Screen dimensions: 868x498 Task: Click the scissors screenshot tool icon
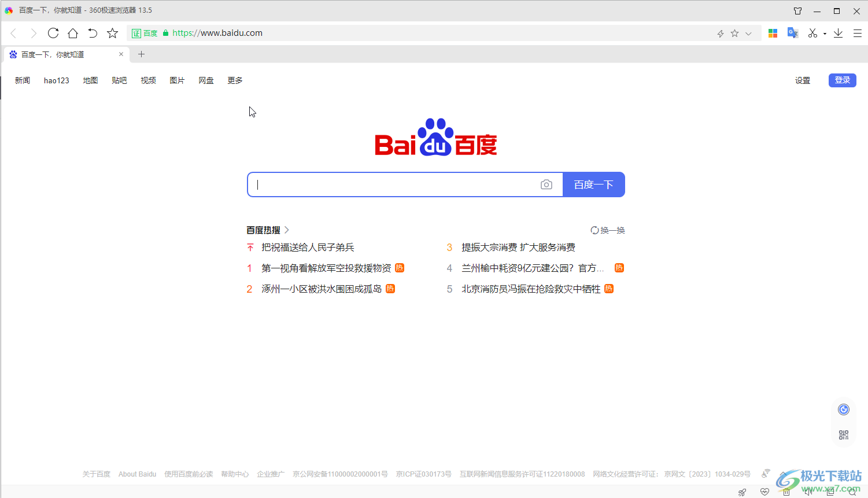click(x=812, y=33)
